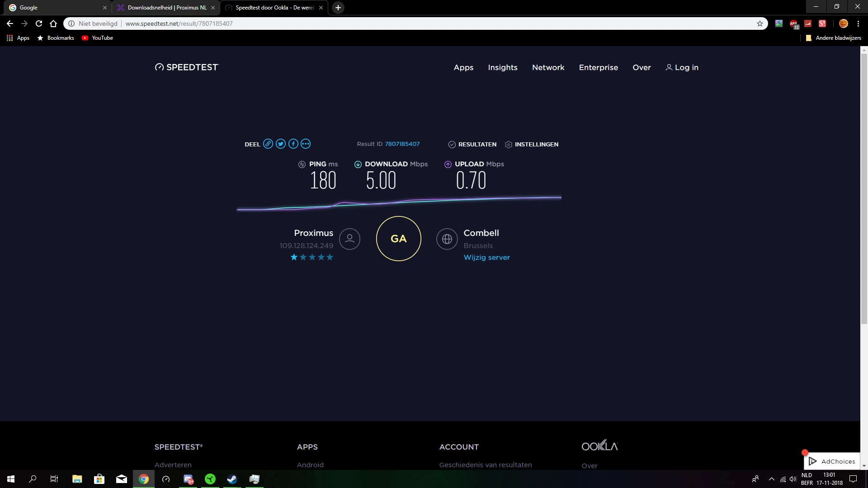
Task: Share result via Twitter icon
Action: tap(281, 144)
